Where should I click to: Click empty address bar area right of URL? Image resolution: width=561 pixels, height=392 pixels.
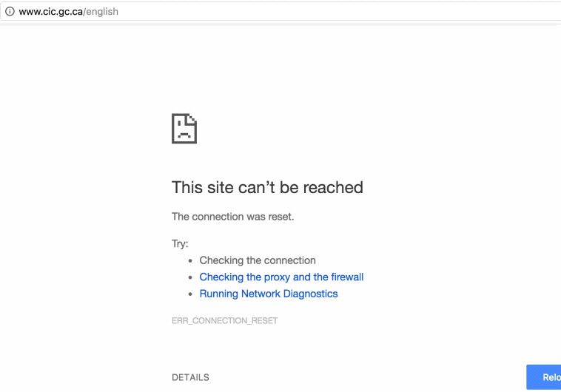[333, 12]
